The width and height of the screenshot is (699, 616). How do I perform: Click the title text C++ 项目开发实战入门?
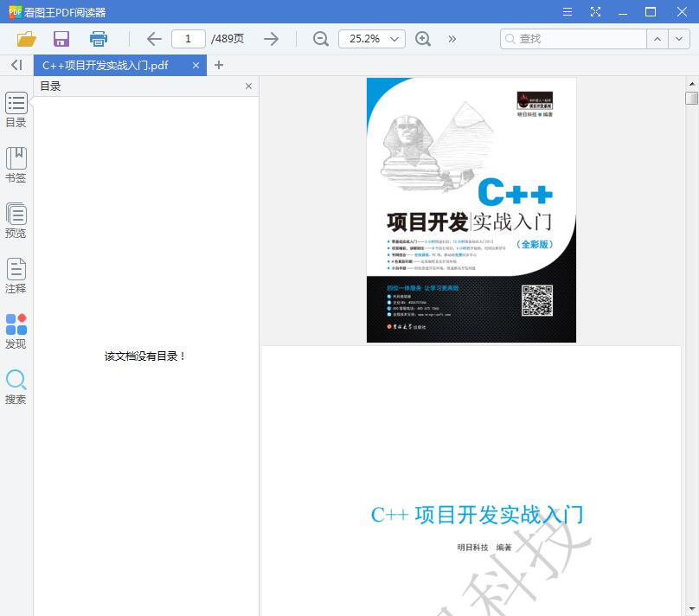tap(477, 515)
